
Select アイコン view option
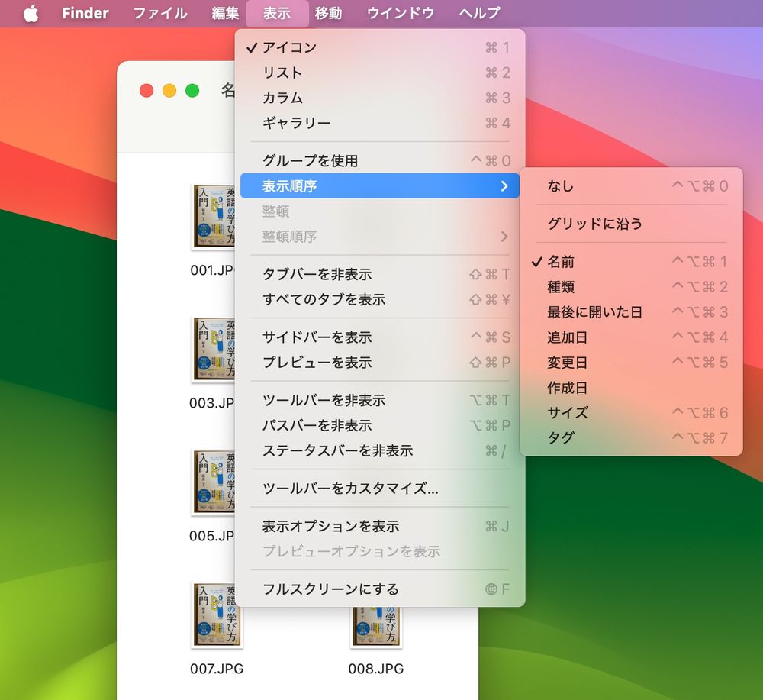coord(380,47)
